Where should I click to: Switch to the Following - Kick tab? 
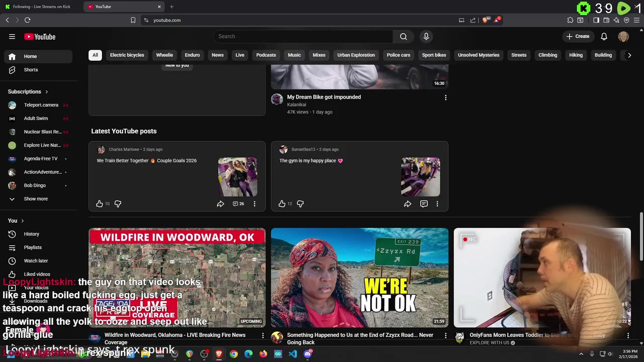click(x=41, y=7)
